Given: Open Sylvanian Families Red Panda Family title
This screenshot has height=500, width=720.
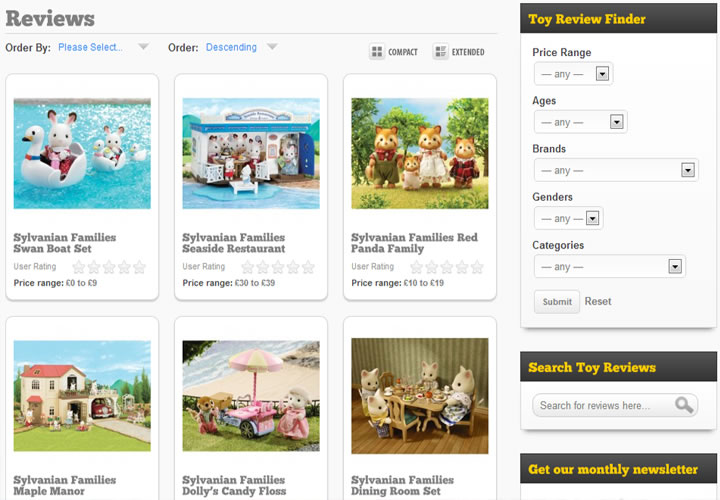Looking at the screenshot, I should coord(415,243).
